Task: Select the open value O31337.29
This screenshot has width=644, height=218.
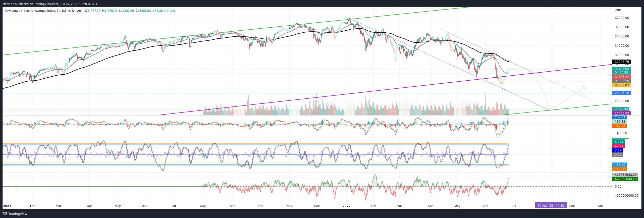Action: [93, 11]
